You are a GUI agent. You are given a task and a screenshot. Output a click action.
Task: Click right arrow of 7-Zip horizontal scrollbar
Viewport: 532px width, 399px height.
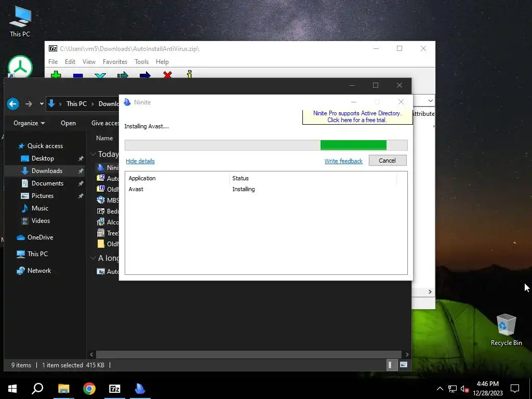[430, 292]
